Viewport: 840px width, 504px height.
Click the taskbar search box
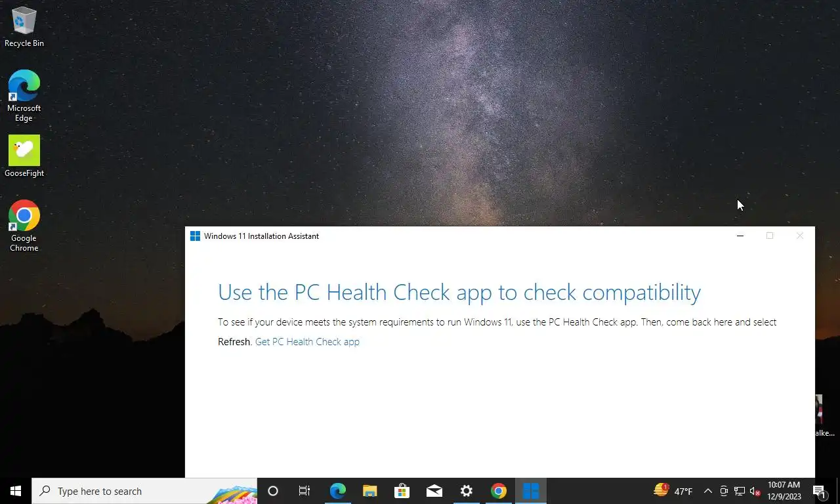[x=144, y=491]
